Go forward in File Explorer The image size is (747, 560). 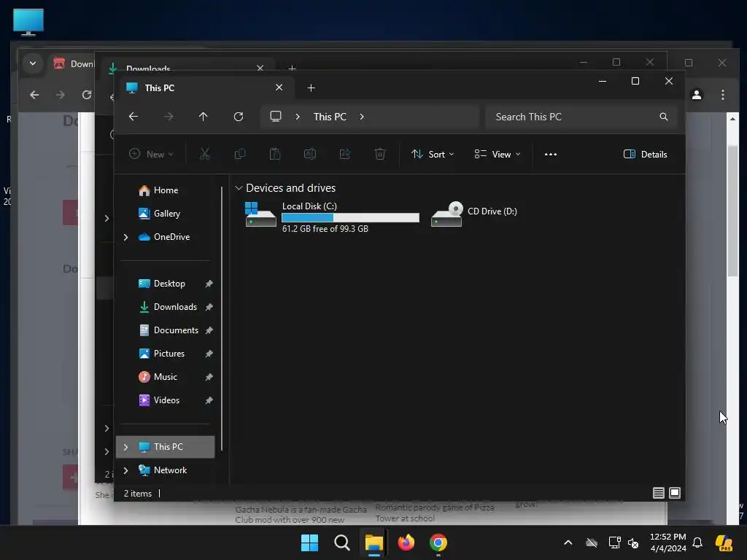(169, 117)
